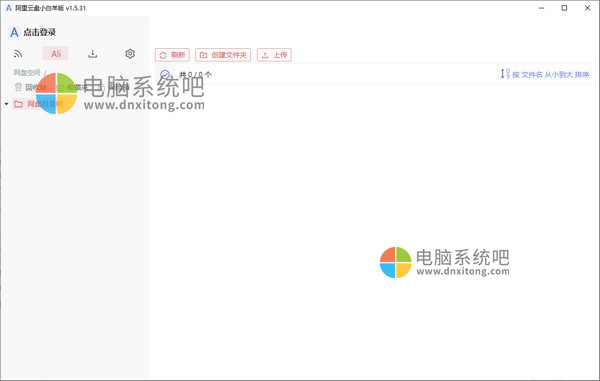The width and height of the screenshot is (600, 381).
Task: Open the RSS feed tab icon
Action: pos(18,54)
